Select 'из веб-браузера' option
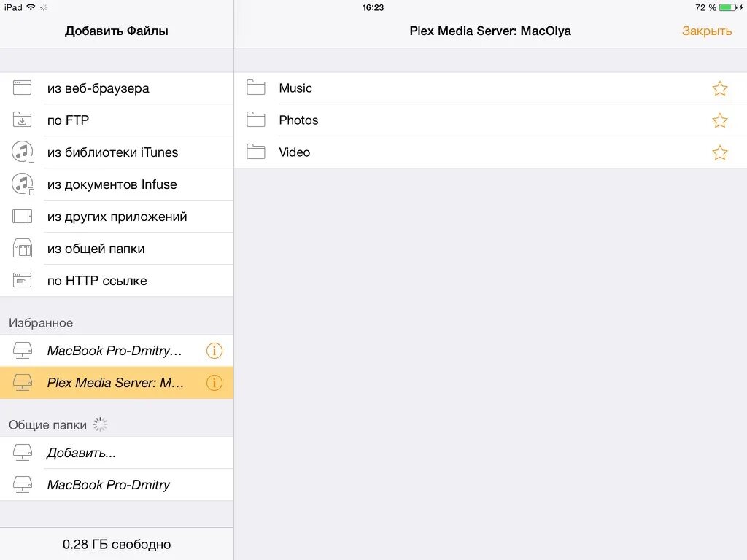The image size is (747, 560). coord(117,88)
